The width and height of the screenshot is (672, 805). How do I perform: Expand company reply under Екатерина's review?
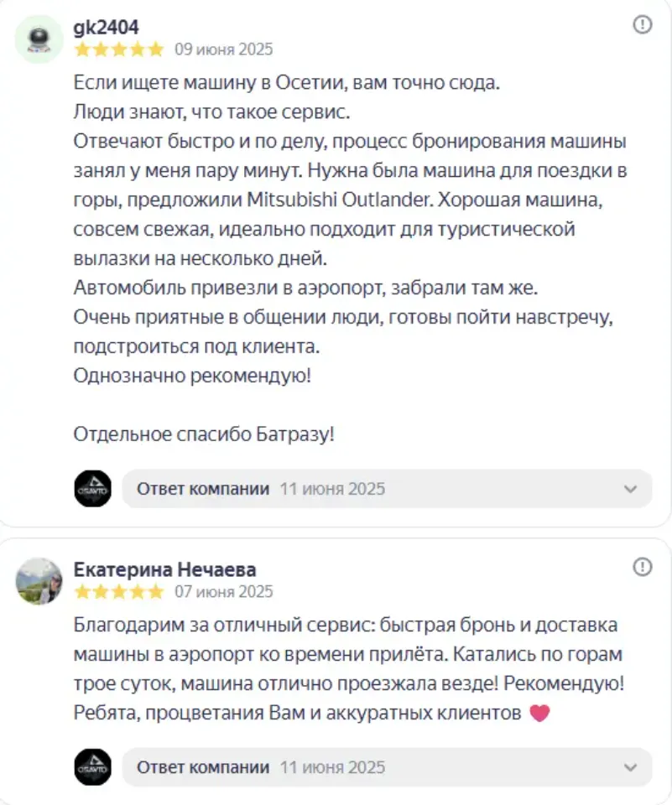tap(630, 767)
